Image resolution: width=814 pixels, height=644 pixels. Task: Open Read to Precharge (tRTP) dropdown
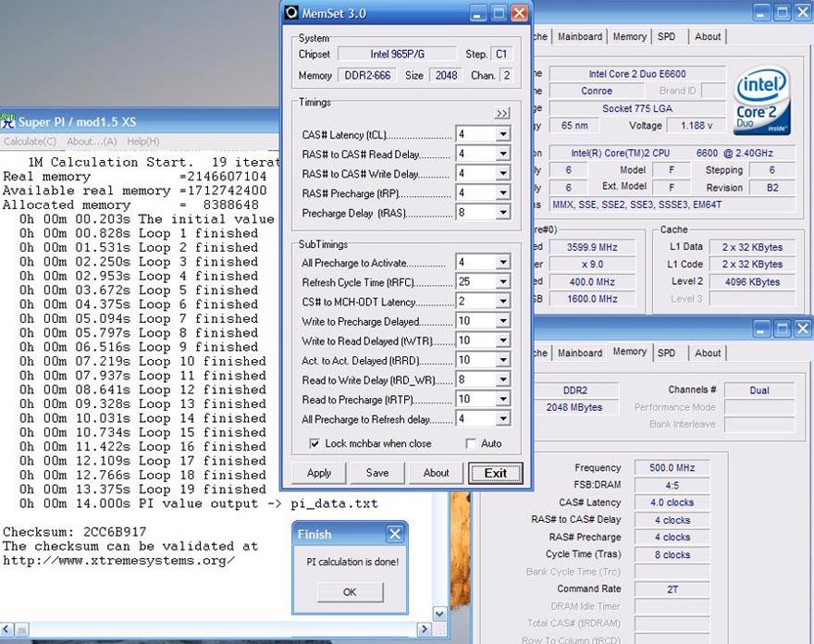(x=502, y=399)
